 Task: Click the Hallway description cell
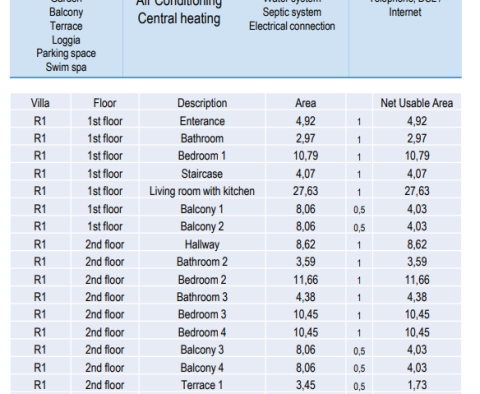click(202, 244)
